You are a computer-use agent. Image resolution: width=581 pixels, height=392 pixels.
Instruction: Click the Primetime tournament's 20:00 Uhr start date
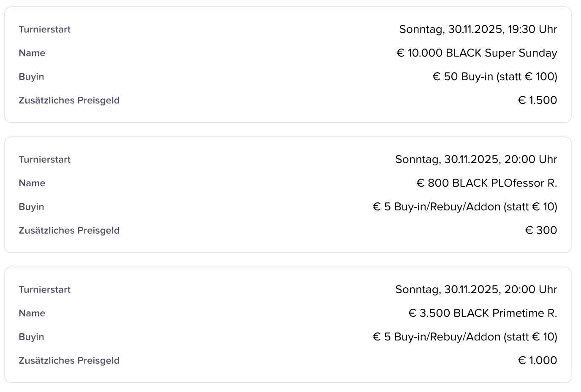(x=476, y=289)
